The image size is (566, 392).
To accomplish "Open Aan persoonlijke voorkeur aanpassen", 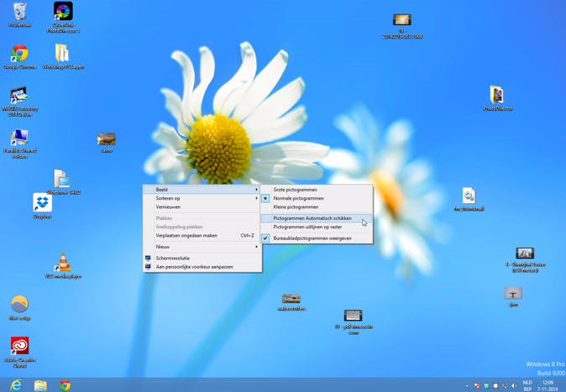I will click(202, 267).
